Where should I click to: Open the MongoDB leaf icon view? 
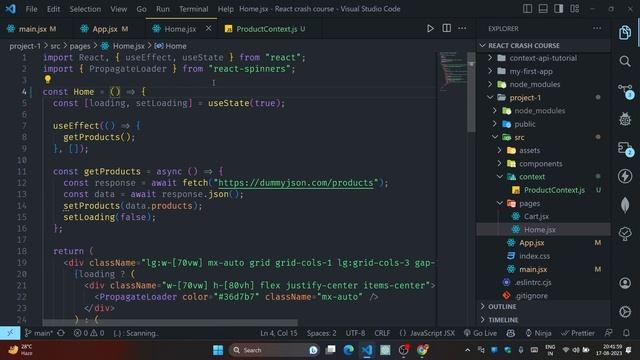click(x=625, y=205)
